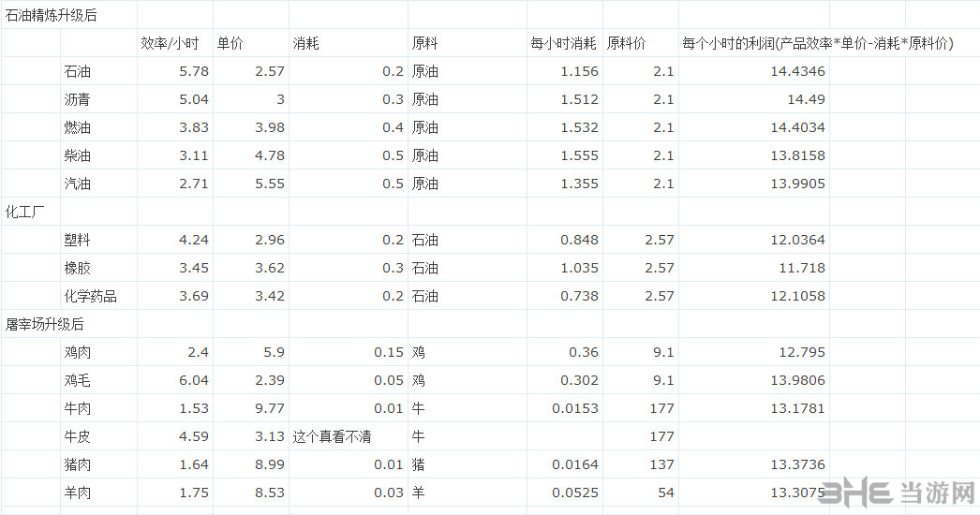
Task: Click the profit value 12.1058
Action: coord(797,296)
